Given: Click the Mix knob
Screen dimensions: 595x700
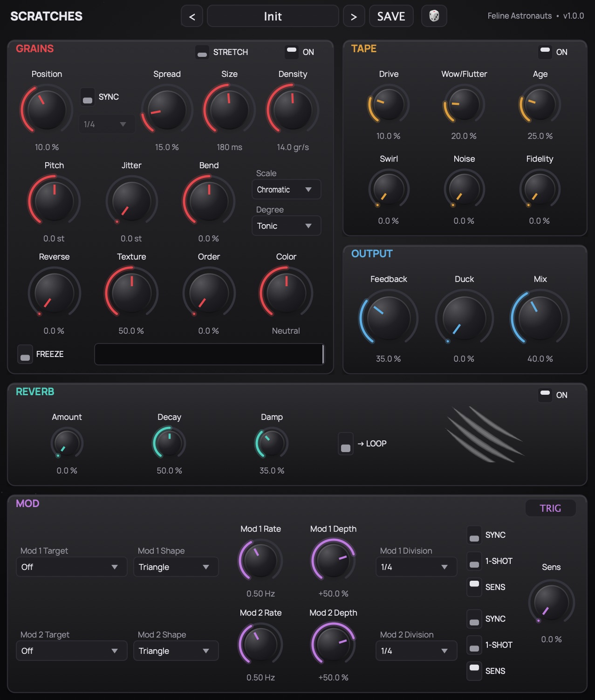Looking at the screenshot, I should pos(540,318).
